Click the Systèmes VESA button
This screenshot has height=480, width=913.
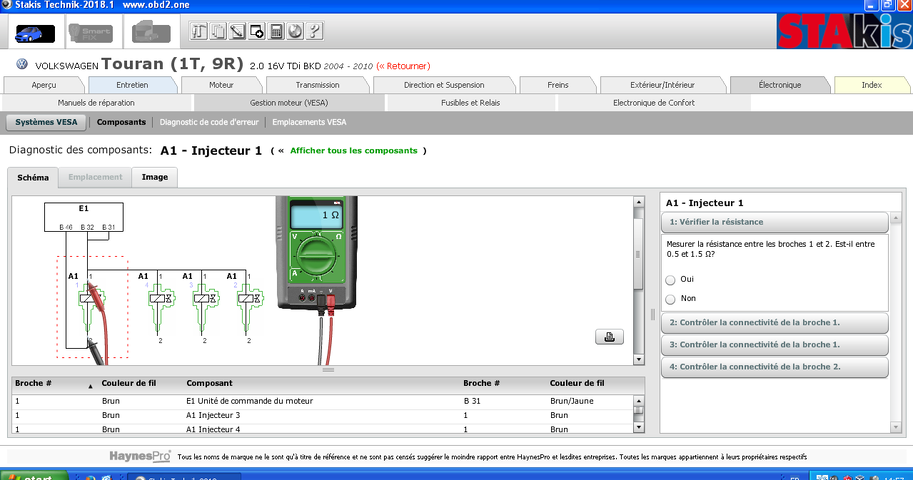click(x=46, y=122)
